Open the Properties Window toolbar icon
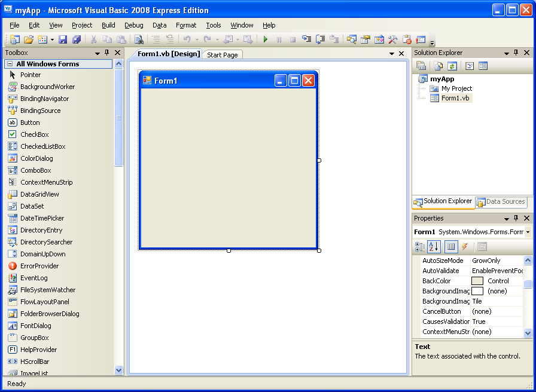This screenshot has width=536, height=392. [x=366, y=39]
